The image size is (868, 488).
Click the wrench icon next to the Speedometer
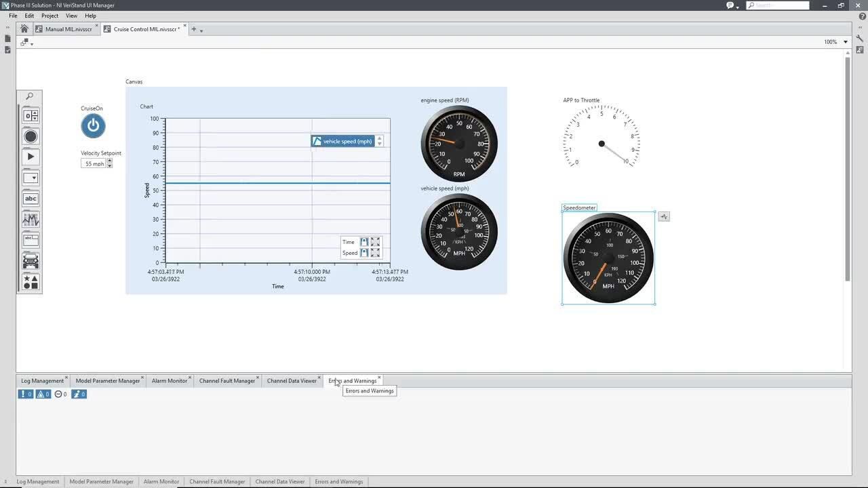(663, 216)
